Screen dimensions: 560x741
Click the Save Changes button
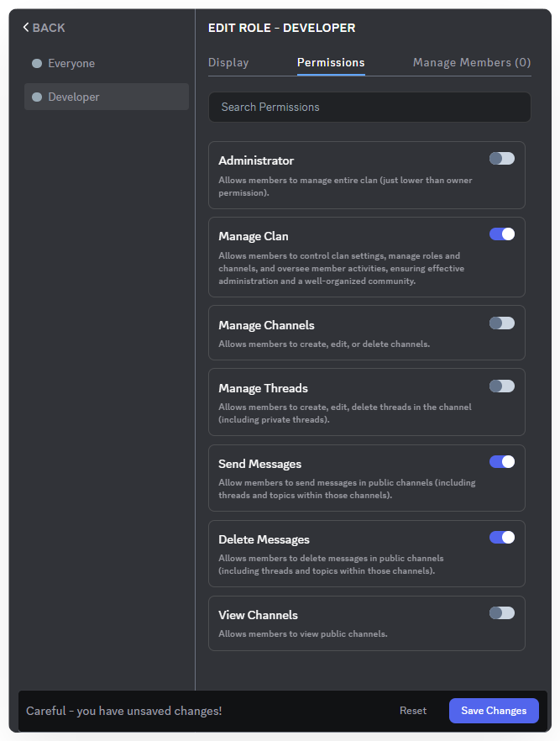(494, 711)
